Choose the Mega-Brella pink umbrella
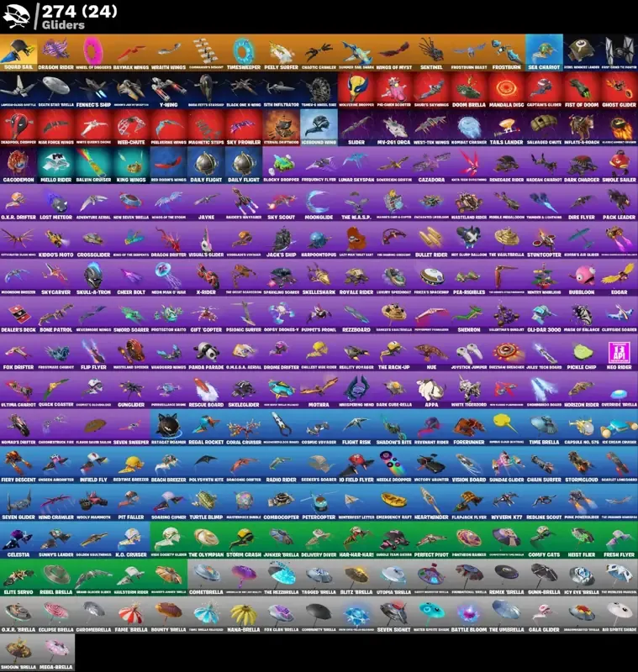The width and height of the screenshot is (638, 672). pyautogui.click(x=56, y=653)
